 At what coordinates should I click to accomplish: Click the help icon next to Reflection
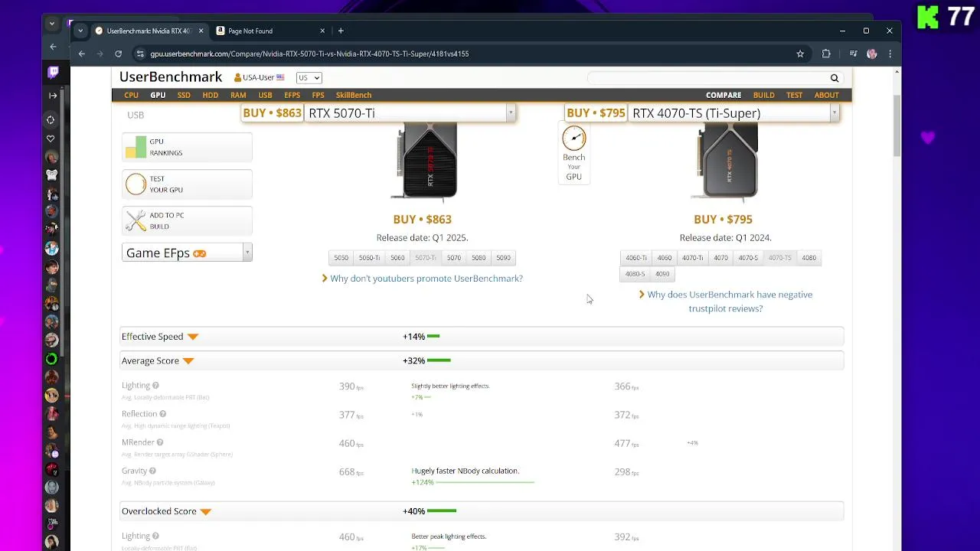(162, 414)
